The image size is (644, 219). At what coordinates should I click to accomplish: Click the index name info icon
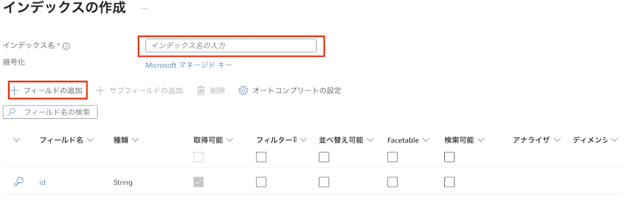pyautogui.click(x=66, y=46)
